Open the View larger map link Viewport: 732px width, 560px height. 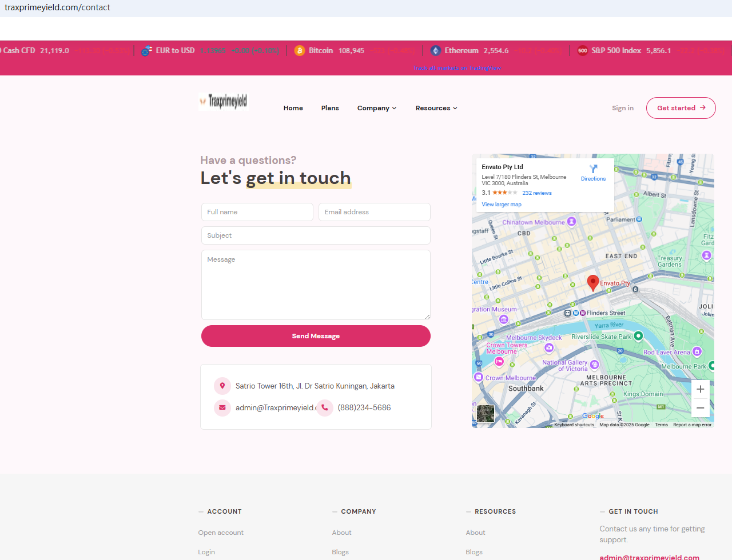(x=501, y=205)
